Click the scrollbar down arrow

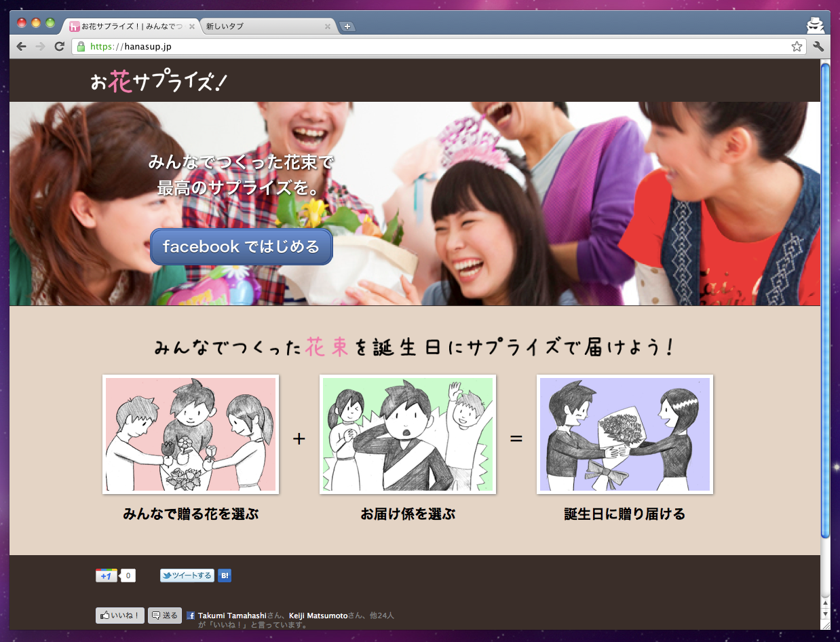coord(825,613)
